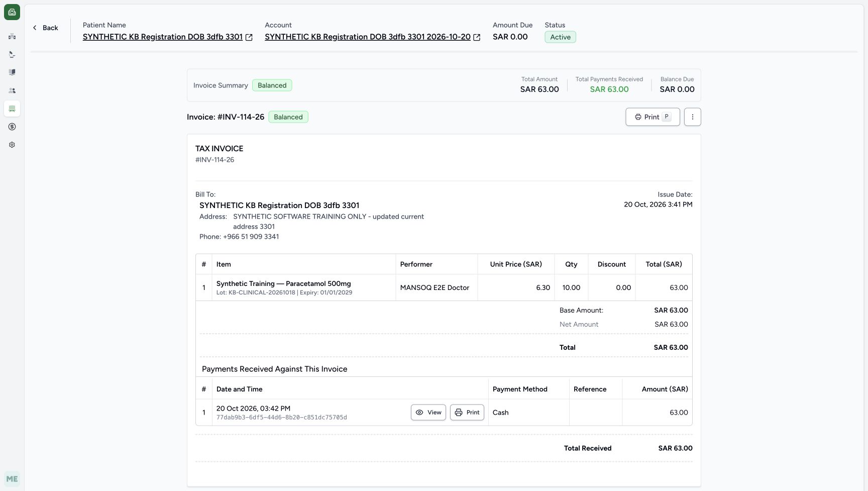
Task: View the 20 Oct 2026 cash payment
Action: click(x=428, y=413)
